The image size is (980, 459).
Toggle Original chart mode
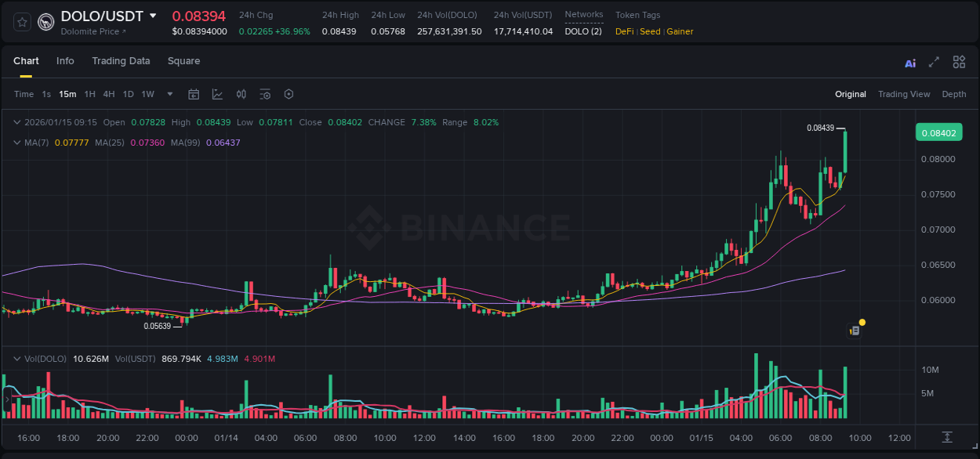[x=850, y=94]
